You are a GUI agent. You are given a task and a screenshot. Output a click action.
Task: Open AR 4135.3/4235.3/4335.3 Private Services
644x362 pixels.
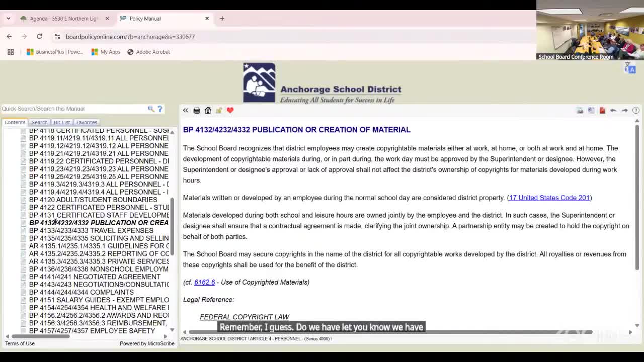tap(99, 261)
